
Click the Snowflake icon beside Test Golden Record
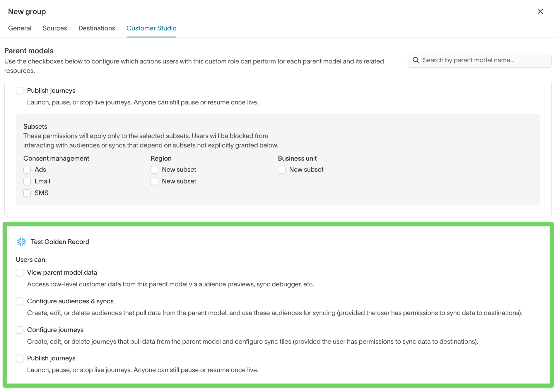(x=21, y=242)
